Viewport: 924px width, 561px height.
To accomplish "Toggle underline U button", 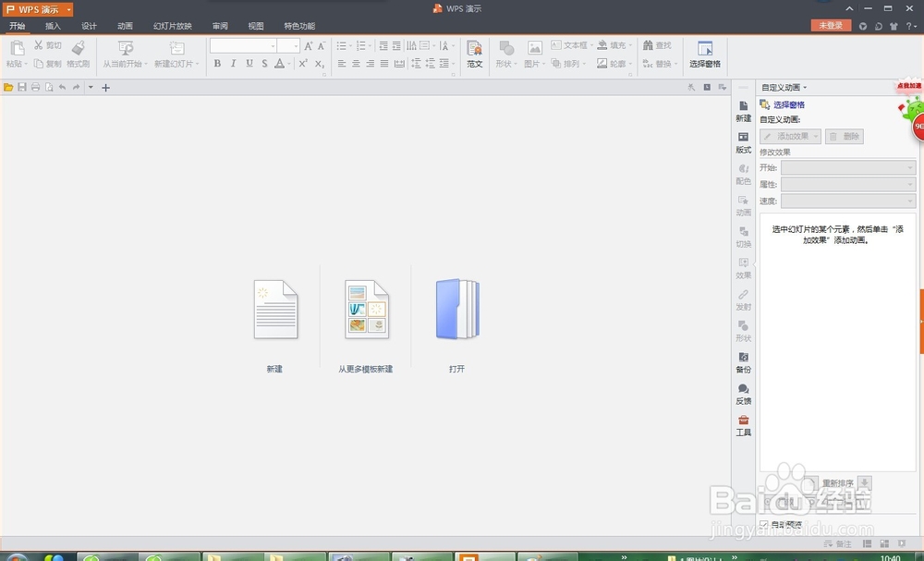I will coord(249,63).
